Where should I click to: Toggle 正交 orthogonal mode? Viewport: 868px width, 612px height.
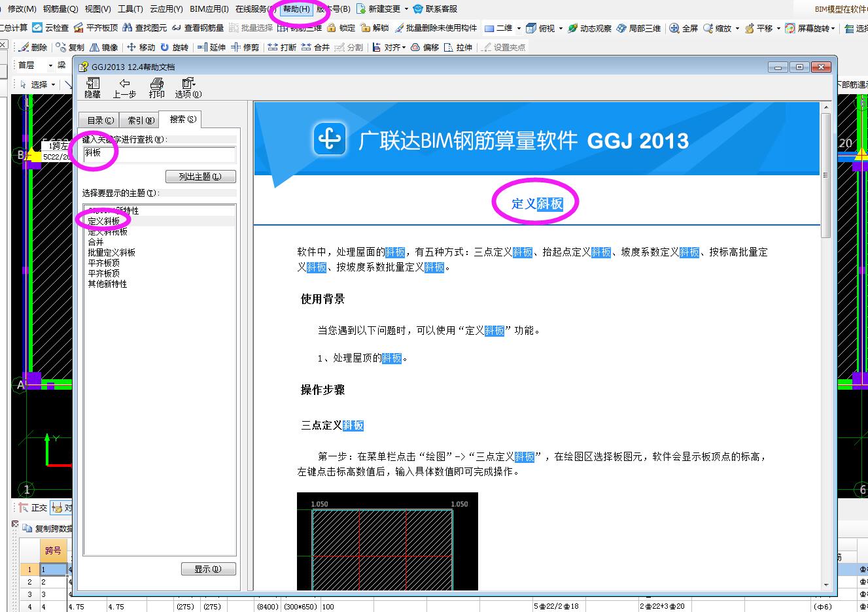click(x=33, y=507)
